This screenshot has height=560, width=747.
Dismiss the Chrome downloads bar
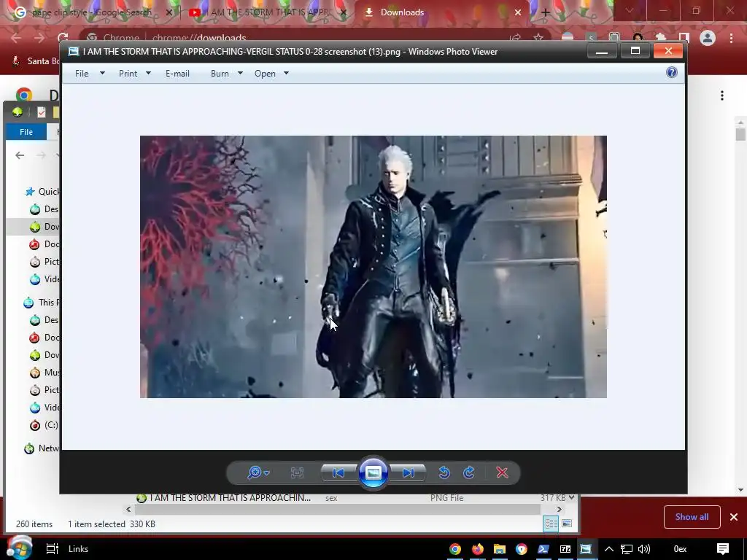(734, 517)
